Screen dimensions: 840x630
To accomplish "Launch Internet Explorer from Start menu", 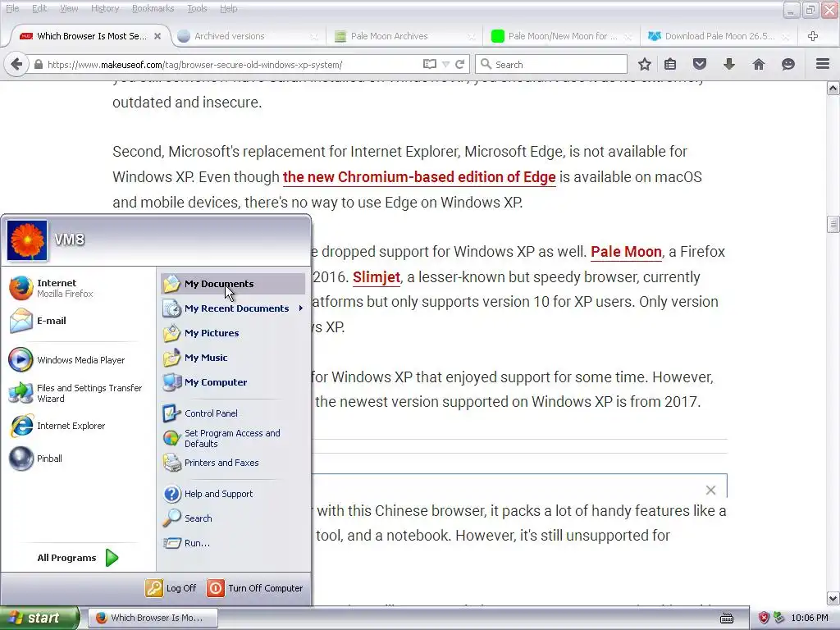I will pyautogui.click(x=78, y=426).
